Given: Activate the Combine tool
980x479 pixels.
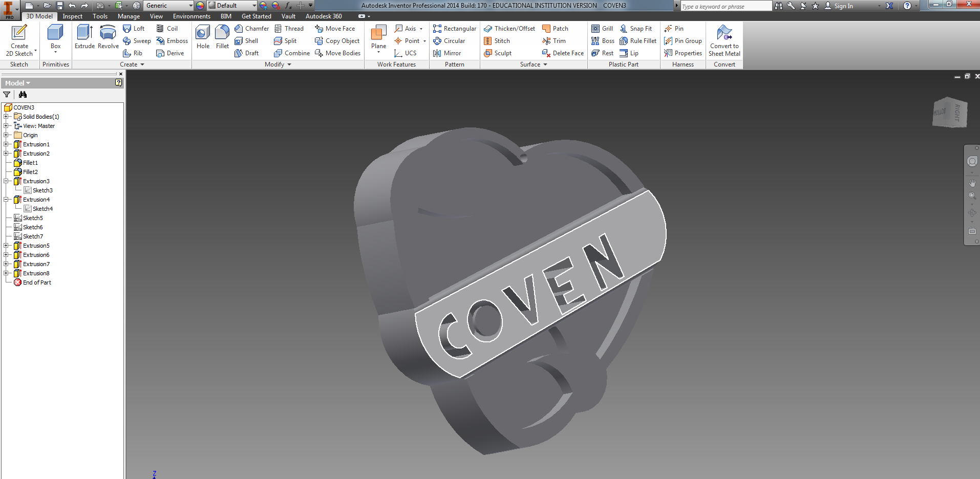Looking at the screenshot, I should coord(292,53).
